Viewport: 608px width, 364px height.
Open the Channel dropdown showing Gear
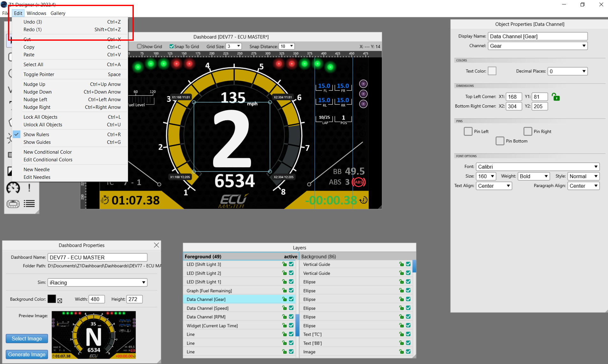(538, 46)
